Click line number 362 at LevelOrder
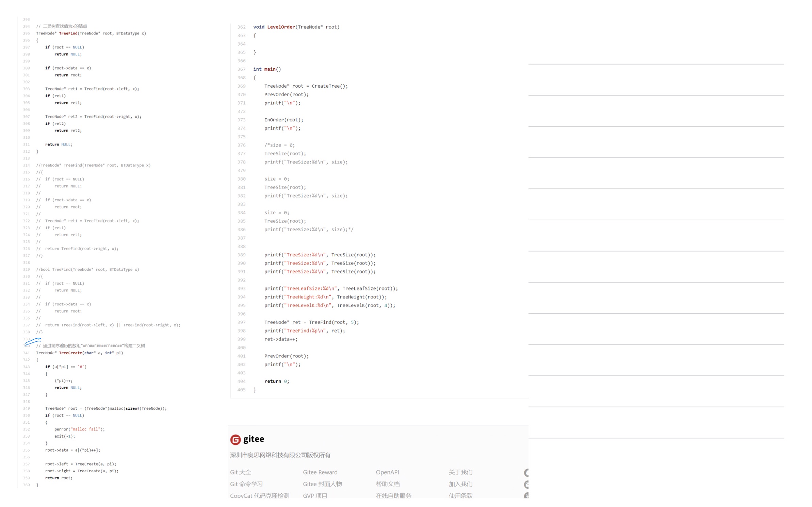Viewport: 812px width, 507px height. (x=241, y=27)
